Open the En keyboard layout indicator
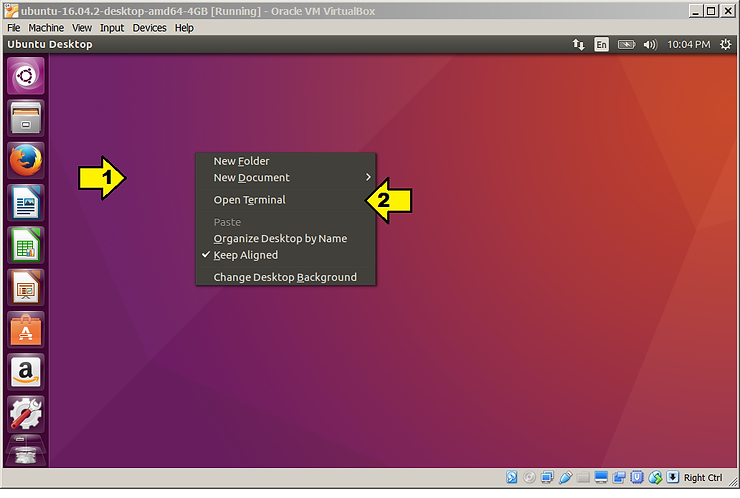The height and width of the screenshot is (498, 740). (601, 44)
